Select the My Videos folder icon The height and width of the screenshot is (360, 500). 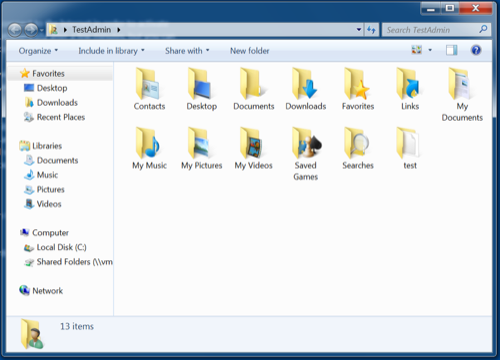(252, 143)
